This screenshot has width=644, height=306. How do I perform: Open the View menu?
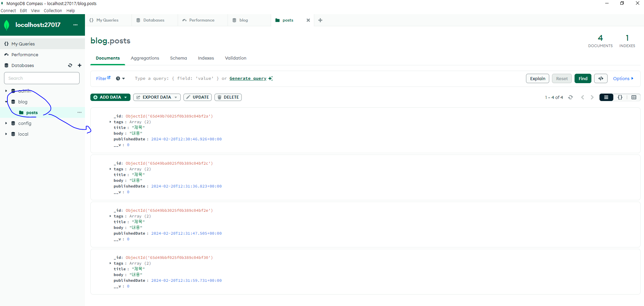tap(35, 11)
